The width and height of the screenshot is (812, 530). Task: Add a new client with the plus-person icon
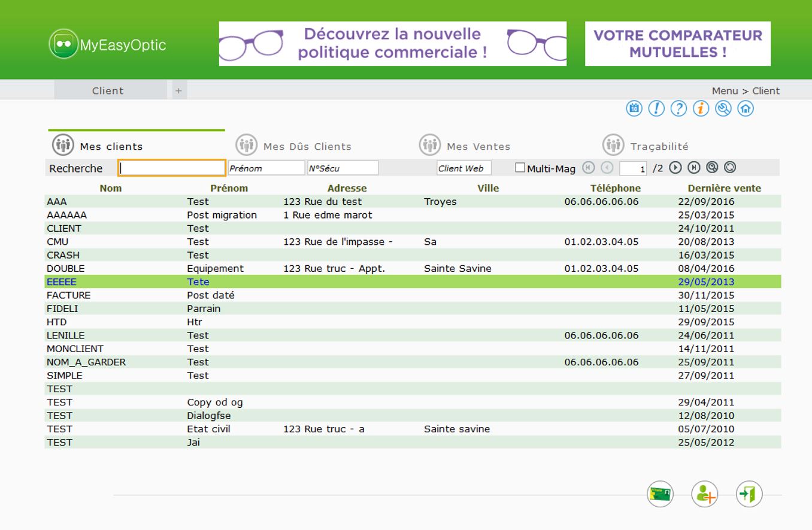pyautogui.click(x=704, y=495)
